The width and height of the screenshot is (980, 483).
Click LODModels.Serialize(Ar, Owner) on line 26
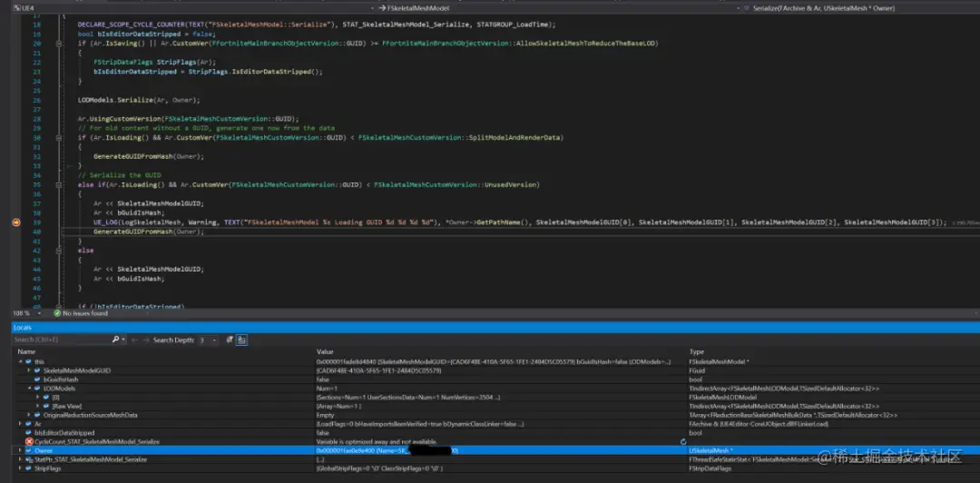[139, 100]
